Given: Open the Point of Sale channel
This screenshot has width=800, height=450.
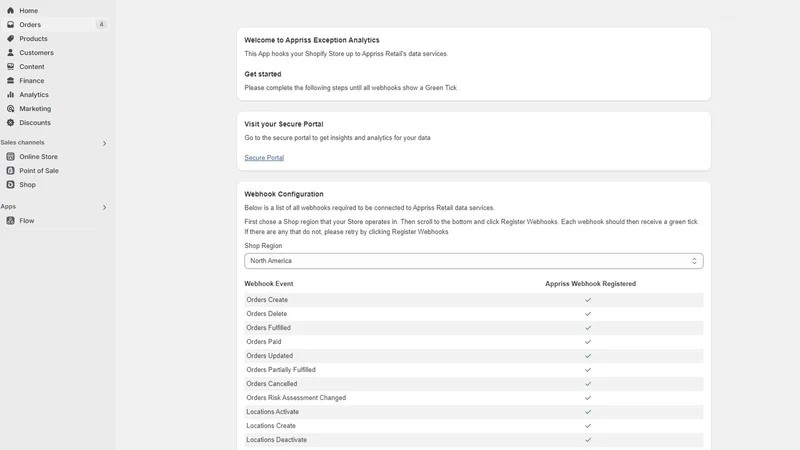Looking at the screenshot, I should pyautogui.click(x=39, y=170).
